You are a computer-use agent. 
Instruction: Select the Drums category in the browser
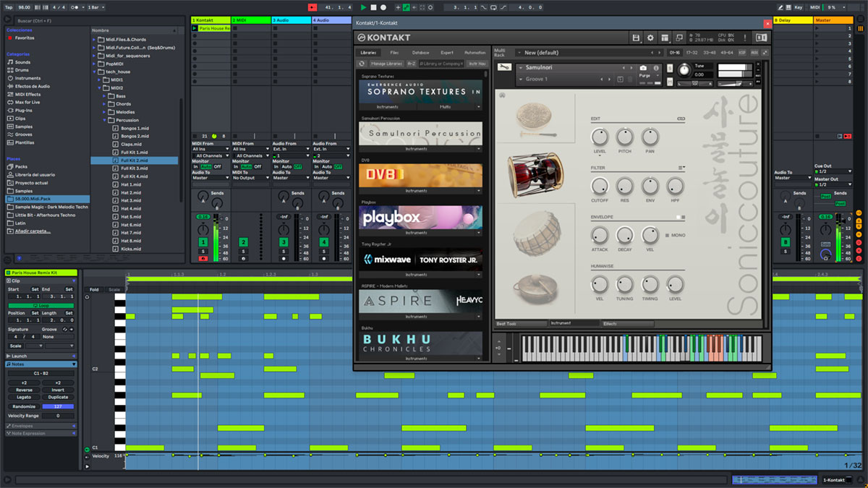click(23, 70)
